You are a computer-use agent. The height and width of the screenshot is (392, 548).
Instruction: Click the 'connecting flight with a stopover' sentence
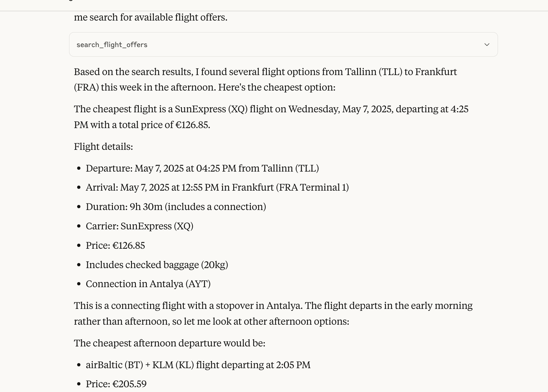(188, 306)
